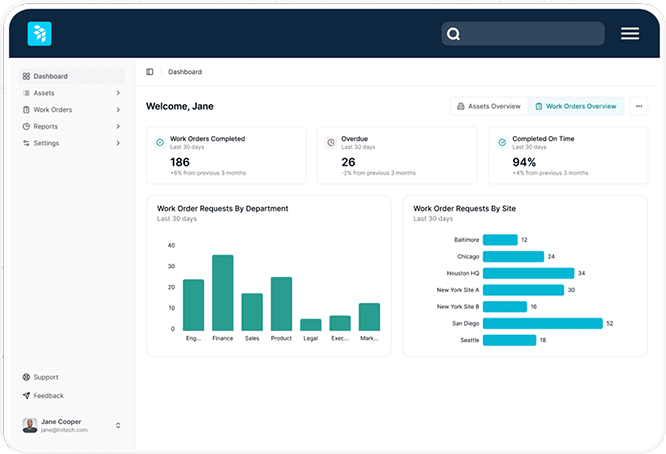The height and width of the screenshot is (454, 666).
Task: Click the Work Orders Overview clipboard icon
Action: click(539, 106)
